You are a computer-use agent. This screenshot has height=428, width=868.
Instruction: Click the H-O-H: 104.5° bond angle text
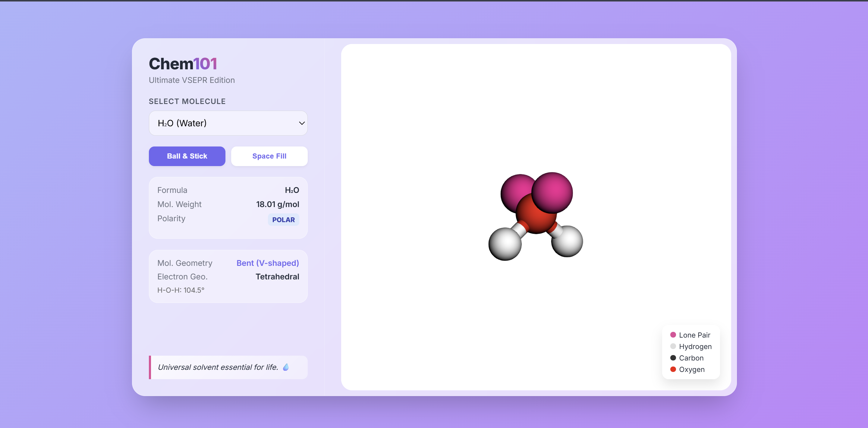[x=181, y=290]
